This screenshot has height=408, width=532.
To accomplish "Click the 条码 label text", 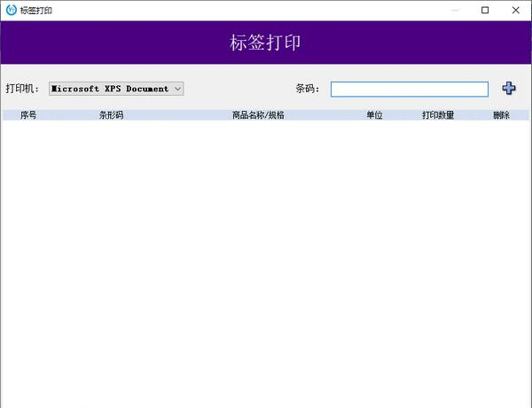I will (x=308, y=89).
